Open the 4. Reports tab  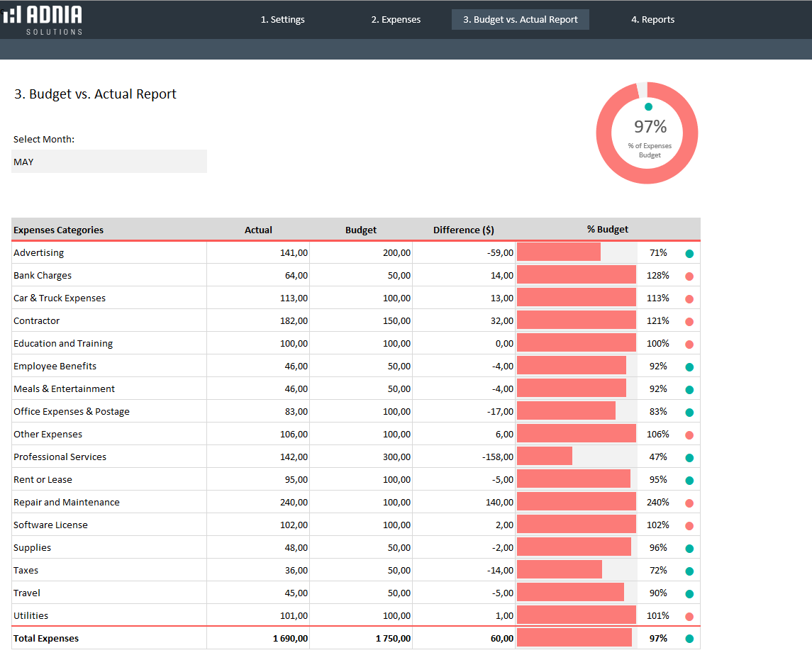click(x=652, y=19)
